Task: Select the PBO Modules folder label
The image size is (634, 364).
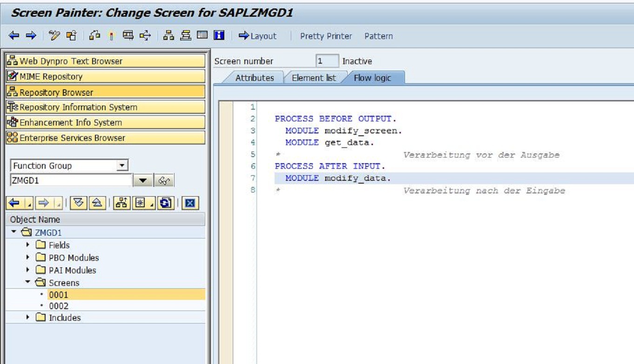Action: click(74, 258)
